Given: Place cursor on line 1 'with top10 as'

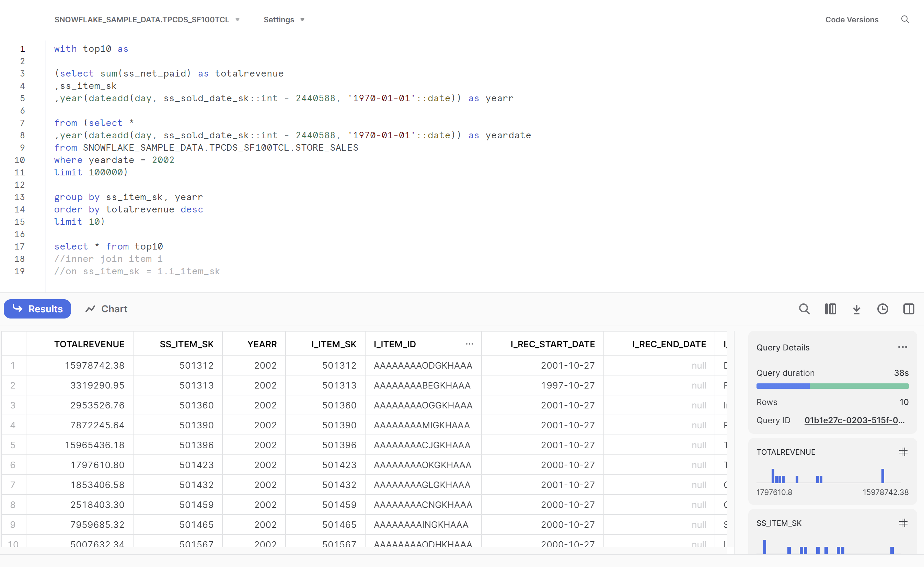Looking at the screenshot, I should [x=91, y=49].
